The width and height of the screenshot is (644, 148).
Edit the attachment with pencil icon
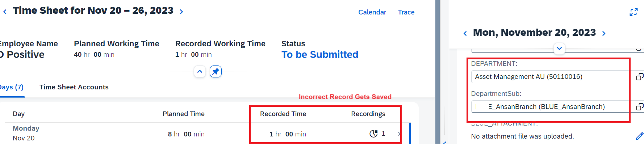(640, 136)
